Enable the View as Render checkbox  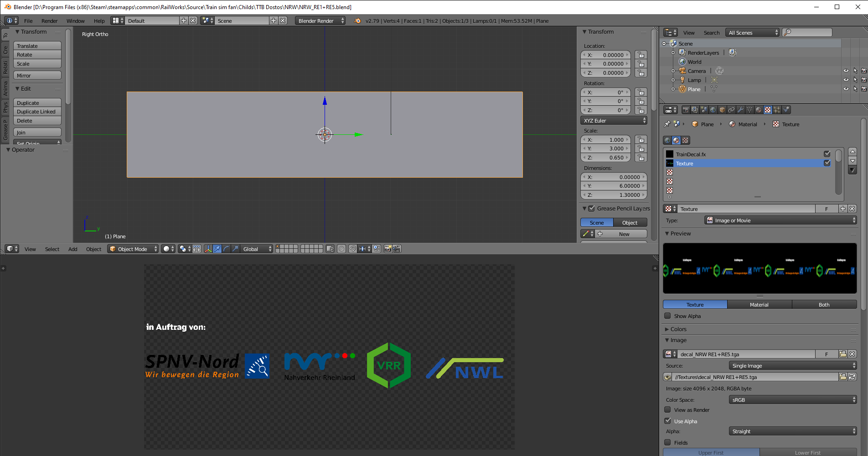[667, 410]
